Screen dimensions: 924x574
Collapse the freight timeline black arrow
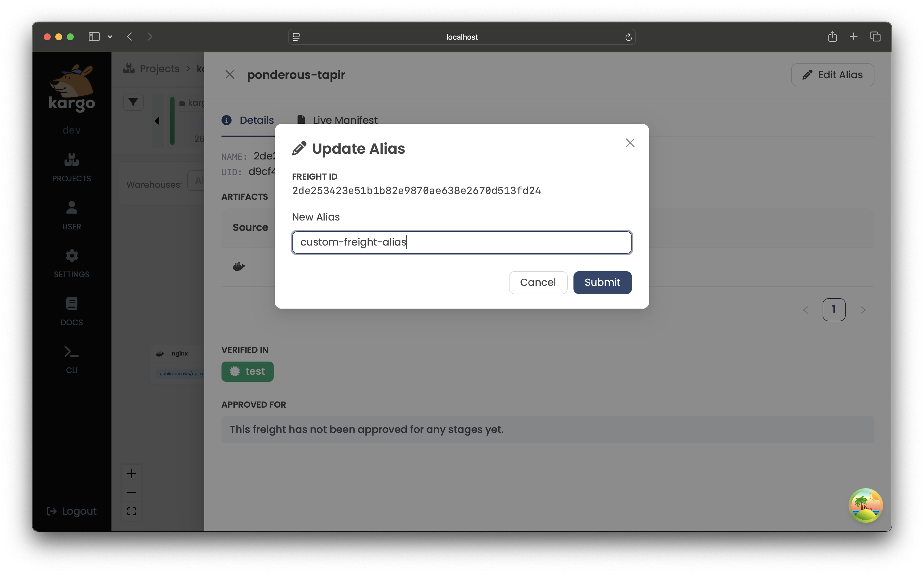pyautogui.click(x=157, y=121)
